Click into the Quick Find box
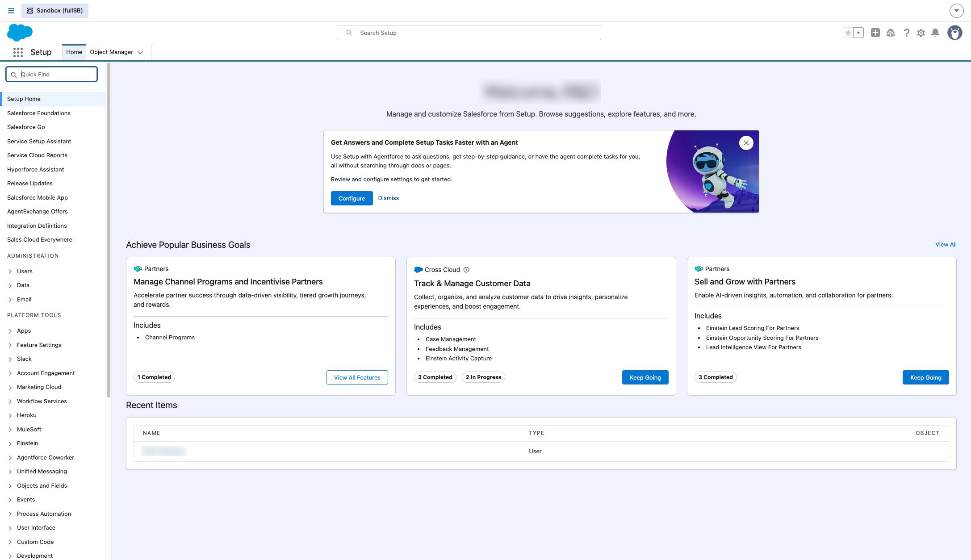Screen dimensions: 971x560 pos(51,74)
